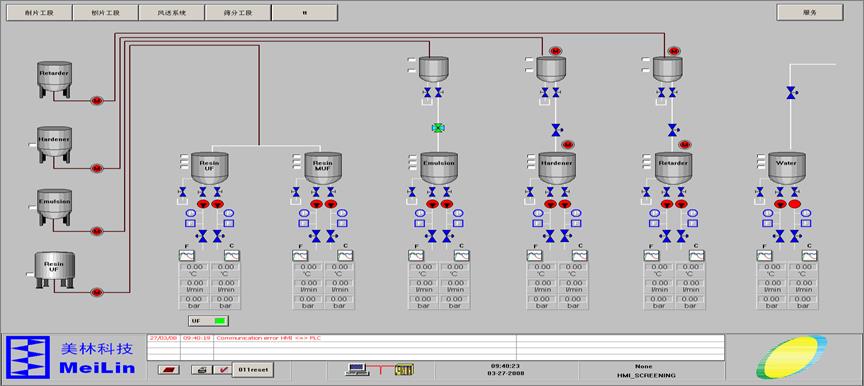
Task: Select the 筛分工段 tab
Action: (x=238, y=13)
